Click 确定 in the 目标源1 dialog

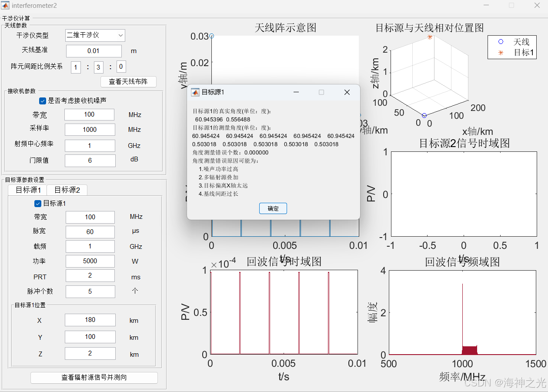pos(273,208)
